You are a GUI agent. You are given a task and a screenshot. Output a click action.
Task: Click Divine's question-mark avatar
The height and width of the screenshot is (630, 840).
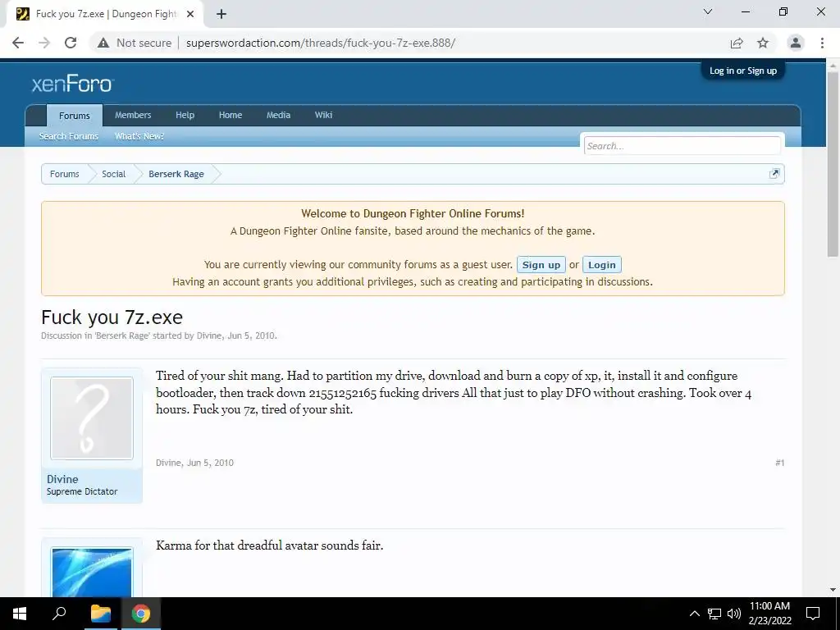click(x=92, y=418)
